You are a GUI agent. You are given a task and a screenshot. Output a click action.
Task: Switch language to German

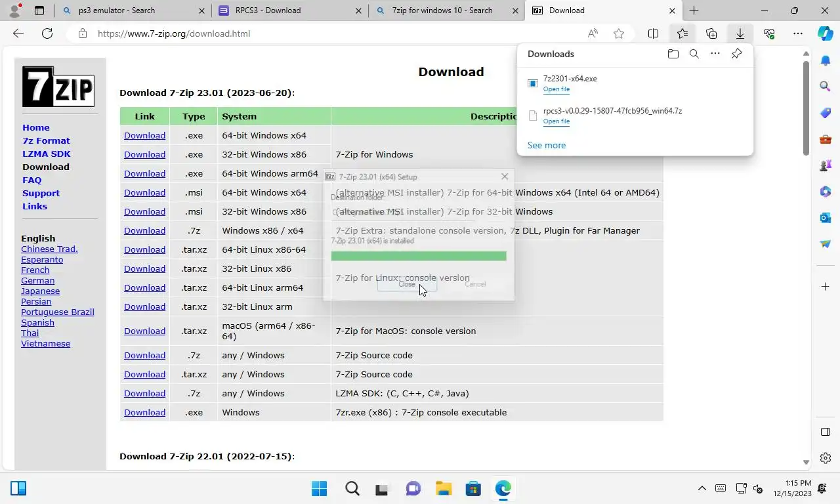pyautogui.click(x=37, y=280)
